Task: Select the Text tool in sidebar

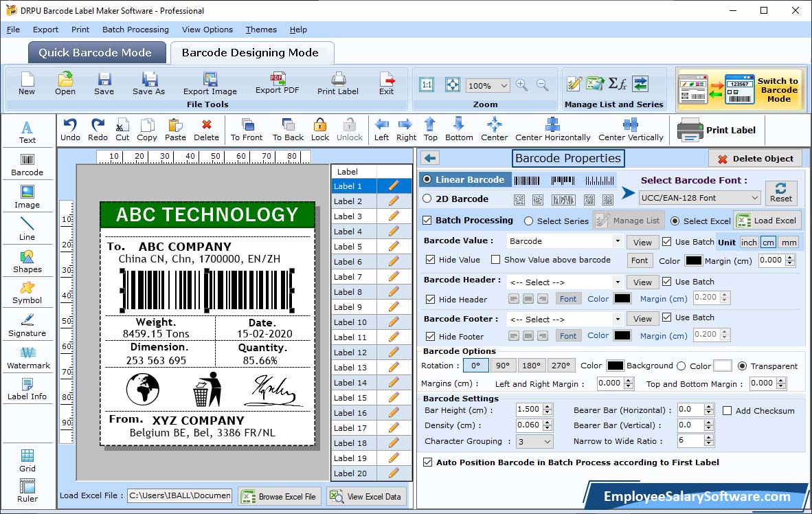Action: coord(27,132)
